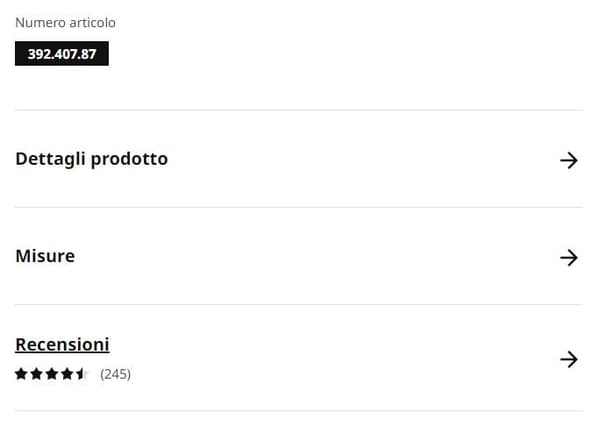600x433 pixels.
Task: Click empty space in the Misure row
Action: [300, 257]
